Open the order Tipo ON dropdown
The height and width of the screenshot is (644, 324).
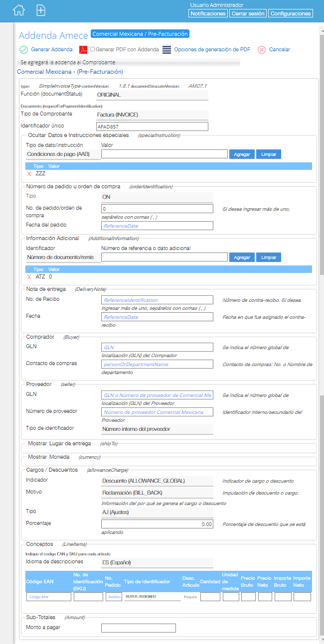(157, 197)
